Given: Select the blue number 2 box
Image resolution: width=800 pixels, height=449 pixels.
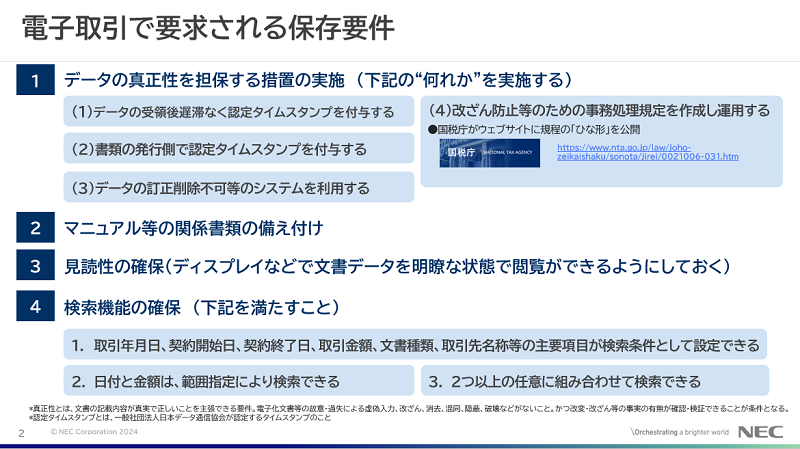Looking at the screenshot, I should (34, 228).
